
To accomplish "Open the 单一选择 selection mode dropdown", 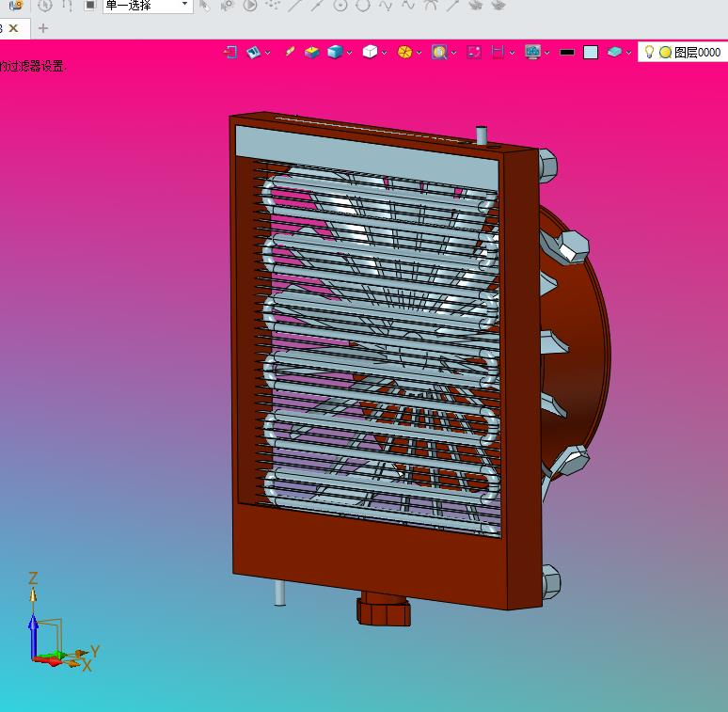I will click(x=147, y=6).
